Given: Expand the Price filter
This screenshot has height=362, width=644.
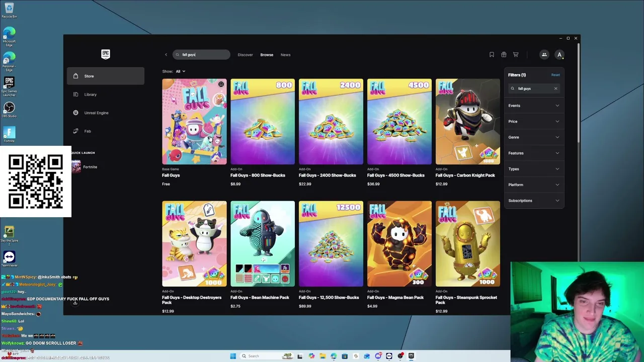Looking at the screenshot, I should coord(534,121).
